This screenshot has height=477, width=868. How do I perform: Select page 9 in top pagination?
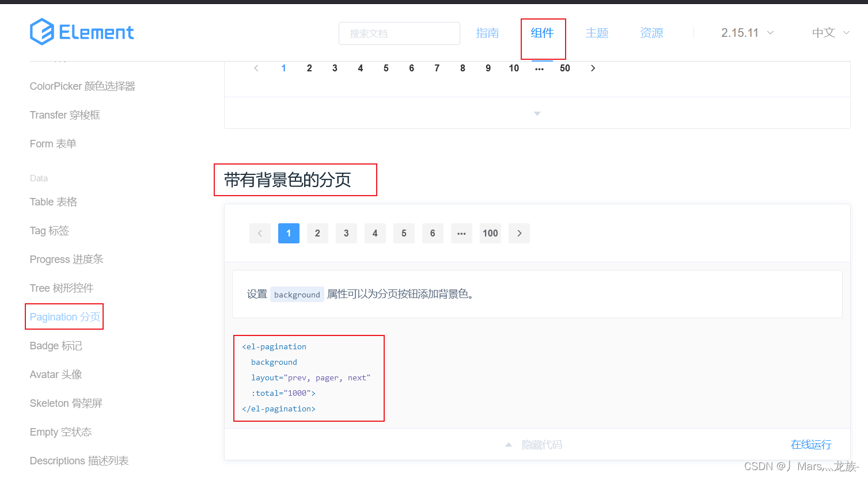pyautogui.click(x=488, y=68)
